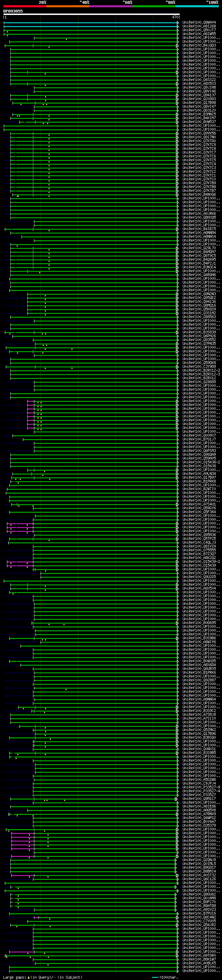The image size is (222, 980).
Task: Open the UniRef100_Q94137 hit label
Action: [199, 95]
